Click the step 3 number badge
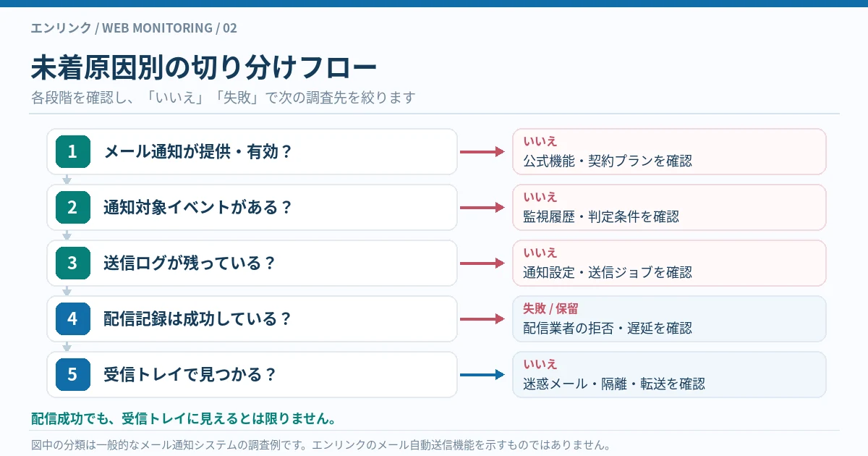868x456 pixels. tap(73, 263)
